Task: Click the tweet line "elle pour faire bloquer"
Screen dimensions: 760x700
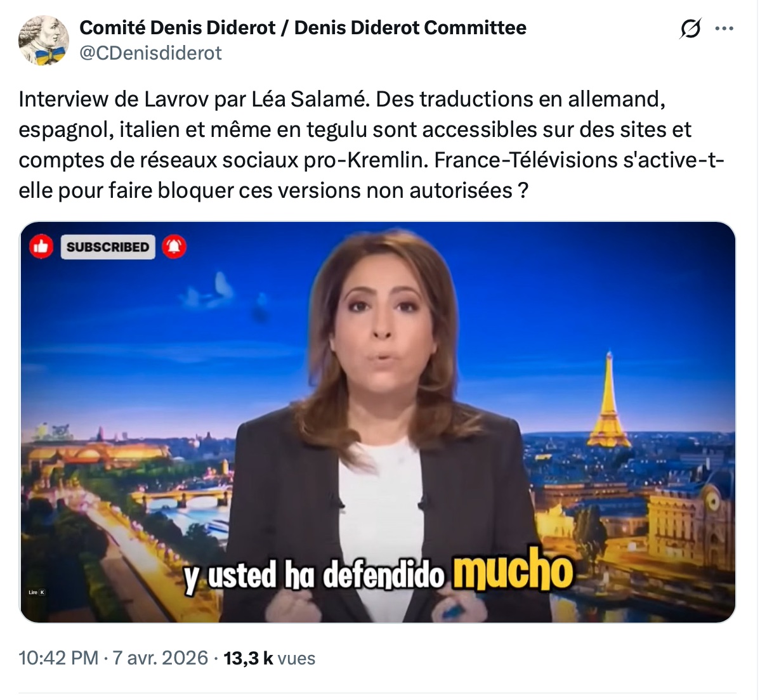Action: (273, 191)
